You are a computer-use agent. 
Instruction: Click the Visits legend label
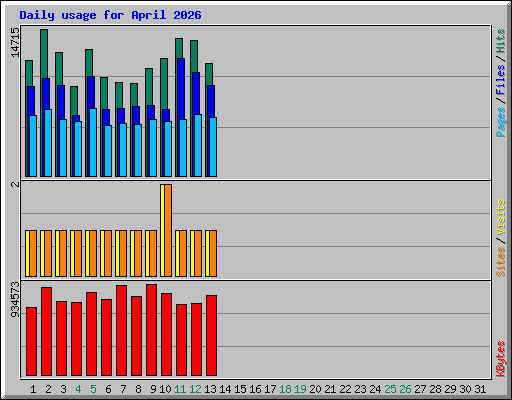point(500,217)
